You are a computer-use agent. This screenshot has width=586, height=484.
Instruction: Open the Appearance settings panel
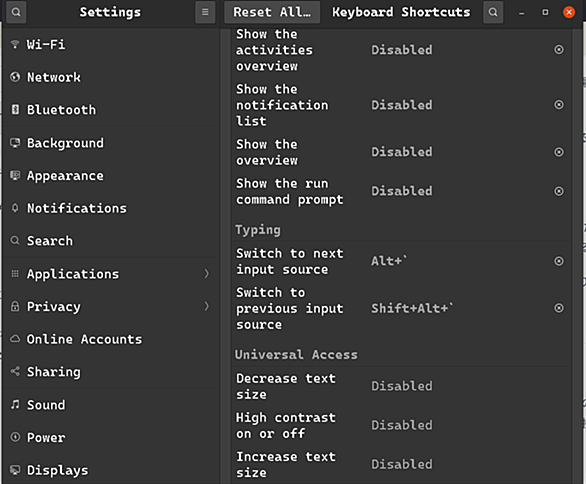111,176
